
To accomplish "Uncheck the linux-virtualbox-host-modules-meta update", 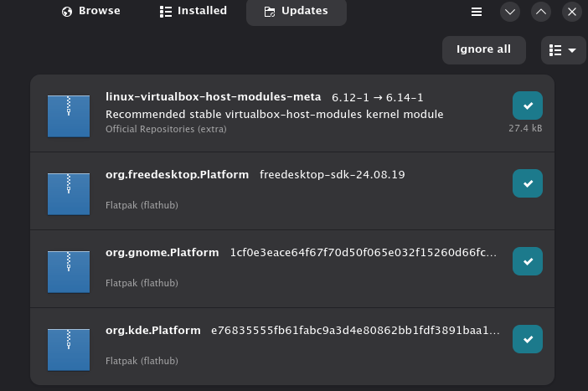I will (527, 105).
